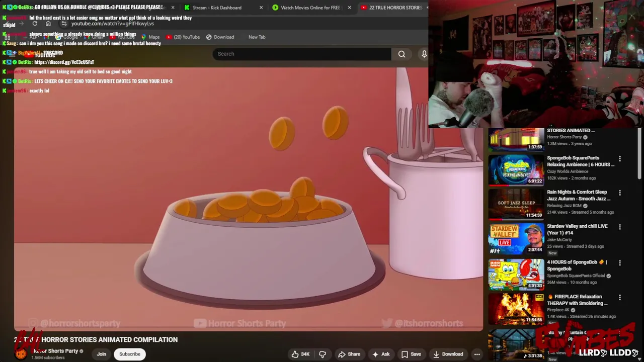Open the discord.gg link in chat overlay

tap(64, 62)
